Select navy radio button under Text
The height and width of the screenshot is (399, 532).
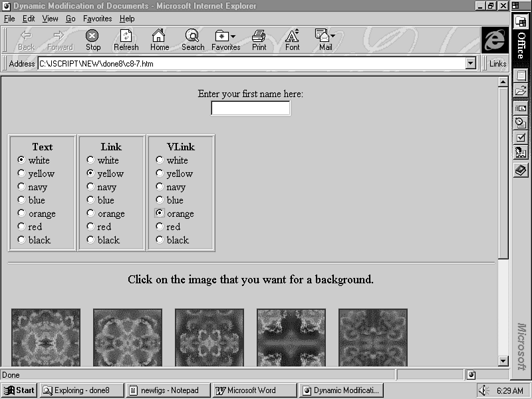(21, 187)
